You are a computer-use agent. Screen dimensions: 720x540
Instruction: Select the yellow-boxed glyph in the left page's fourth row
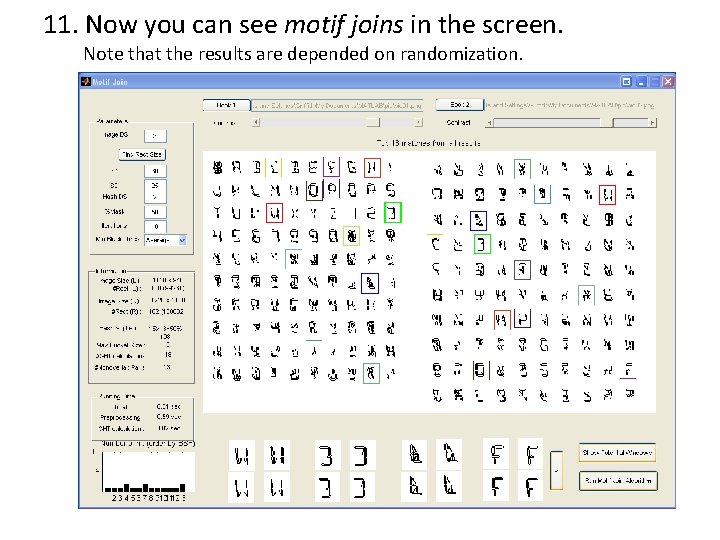click(351, 236)
